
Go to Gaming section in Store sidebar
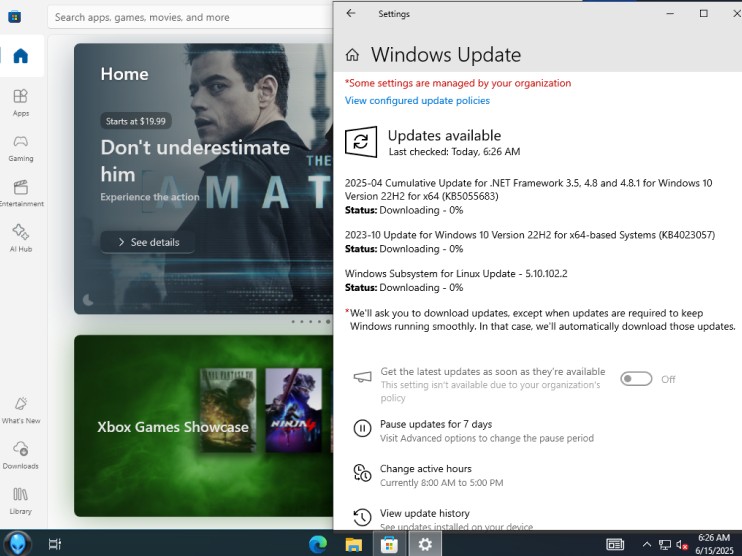pyautogui.click(x=21, y=148)
